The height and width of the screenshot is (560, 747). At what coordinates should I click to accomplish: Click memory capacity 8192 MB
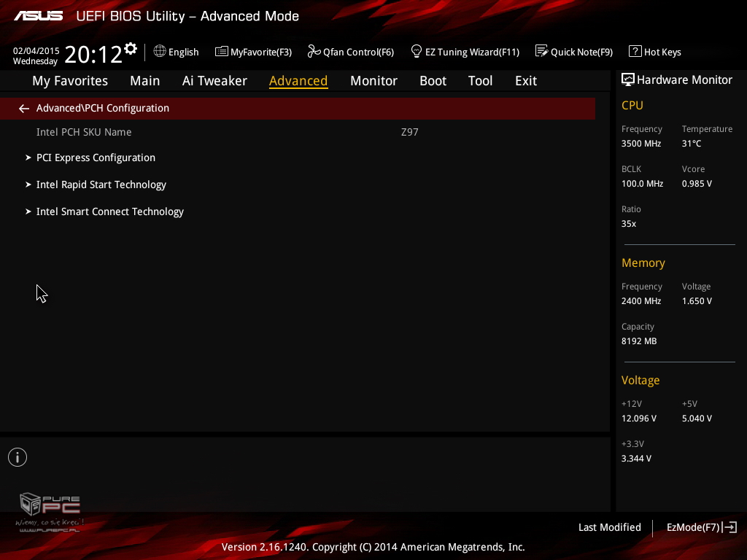pos(639,341)
